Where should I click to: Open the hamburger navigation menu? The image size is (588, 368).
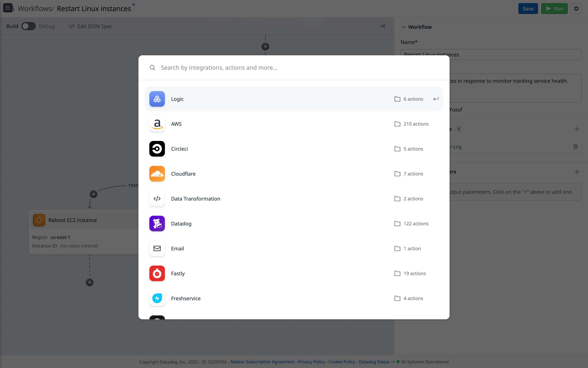(8, 8)
